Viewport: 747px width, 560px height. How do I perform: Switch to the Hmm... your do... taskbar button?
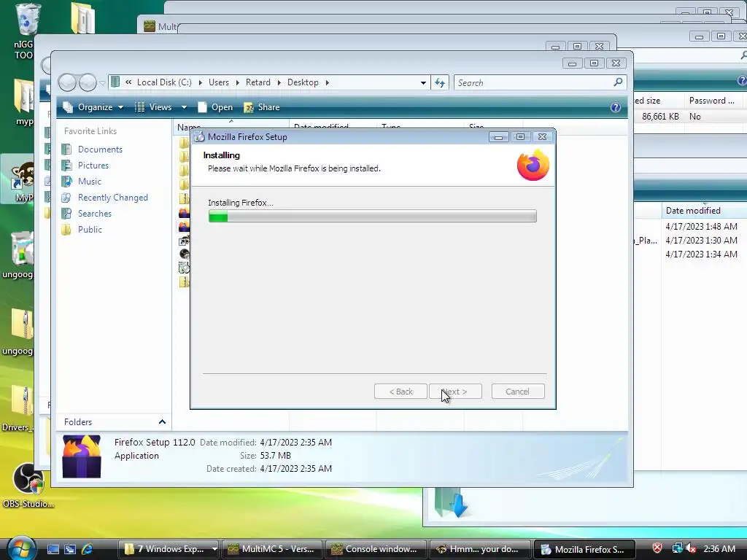point(480,549)
